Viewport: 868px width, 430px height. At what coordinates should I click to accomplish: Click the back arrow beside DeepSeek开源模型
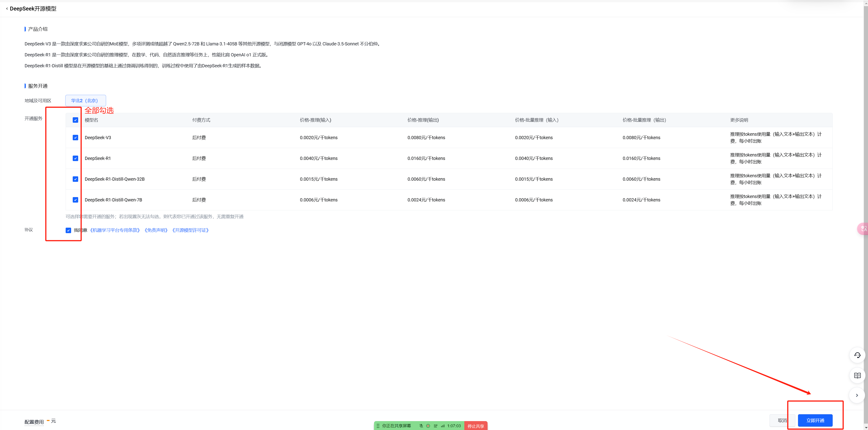click(7, 9)
